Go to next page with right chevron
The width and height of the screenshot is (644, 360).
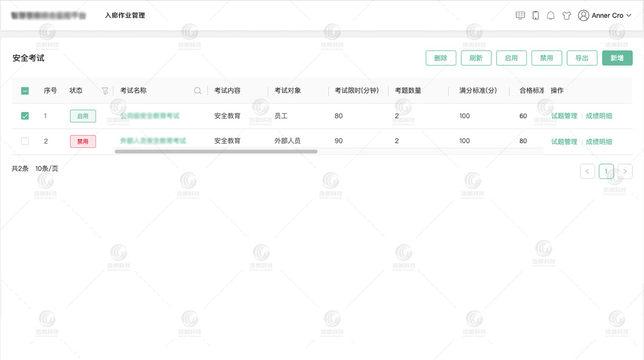point(625,171)
